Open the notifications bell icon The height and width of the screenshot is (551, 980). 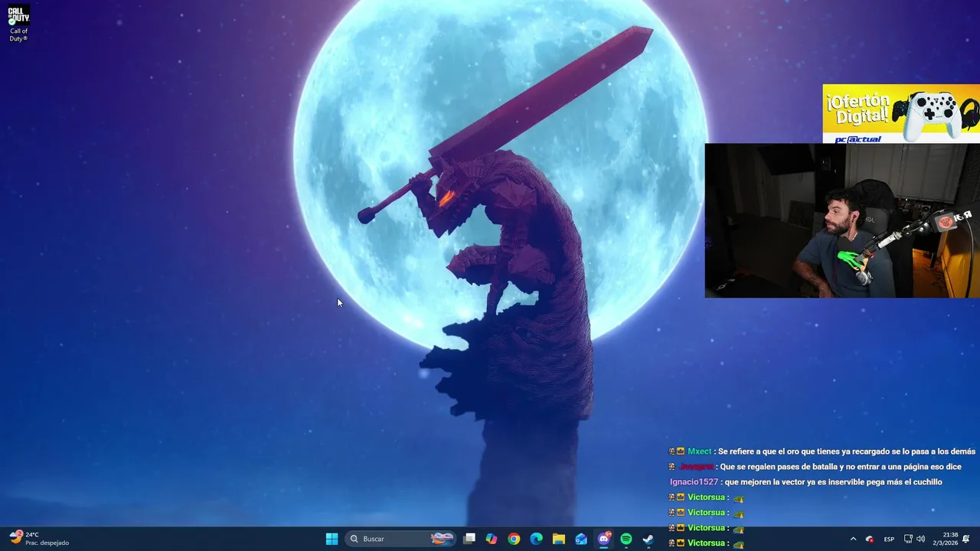click(967, 539)
